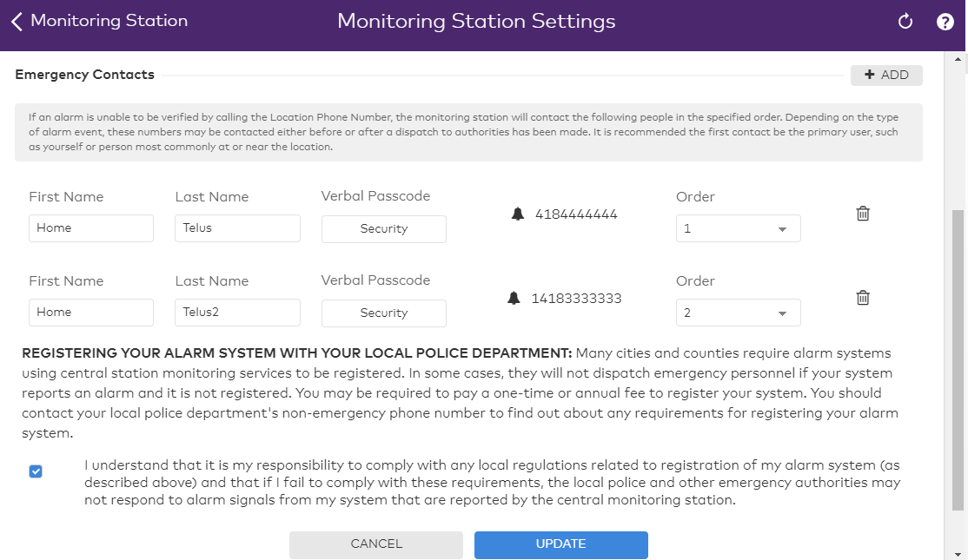Click scrollbar up arrow
968x560 pixels.
(x=958, y=59)
